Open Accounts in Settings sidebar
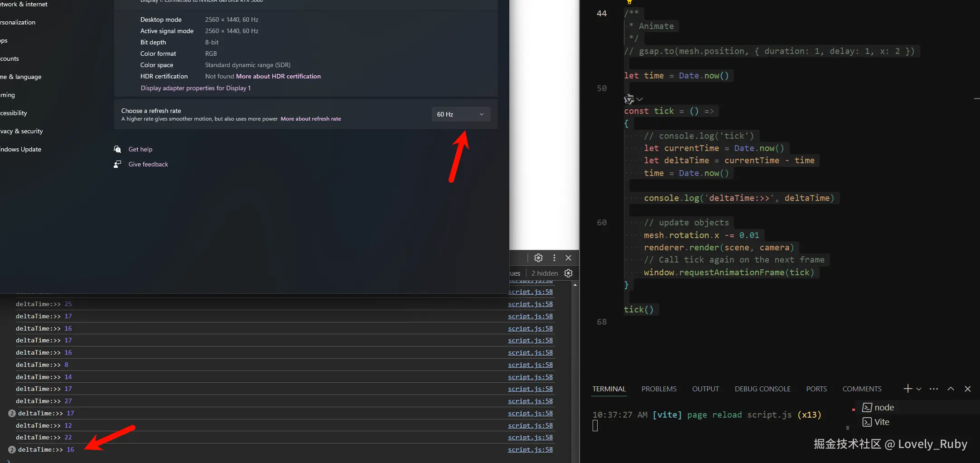The height and width of the screenshot is (463, 980). 10,58
